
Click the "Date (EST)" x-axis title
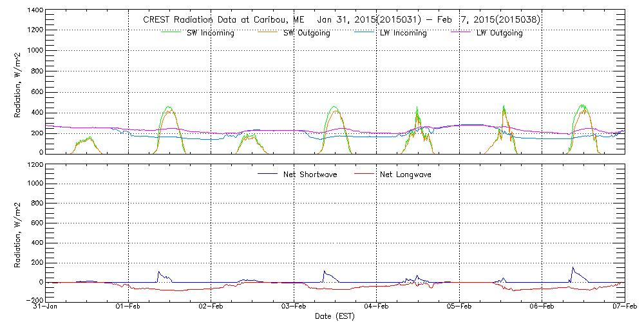click(336, 316)
